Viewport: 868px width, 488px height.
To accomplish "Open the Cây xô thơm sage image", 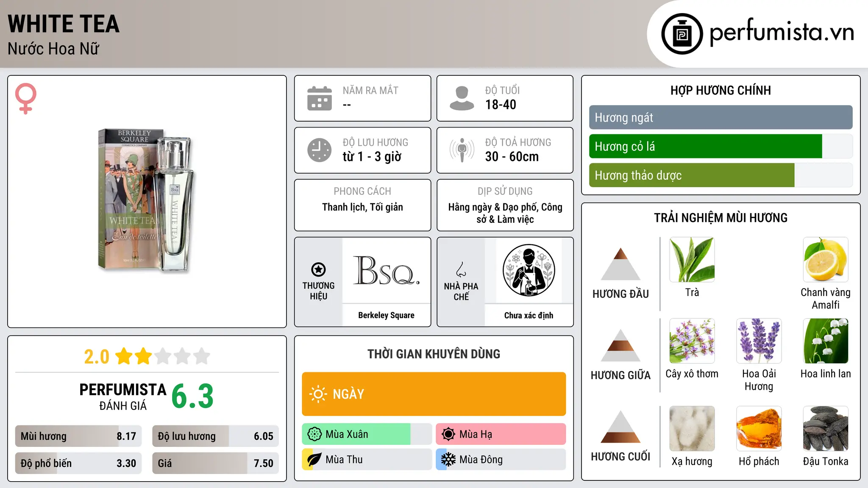I will (x=692, y=341).
